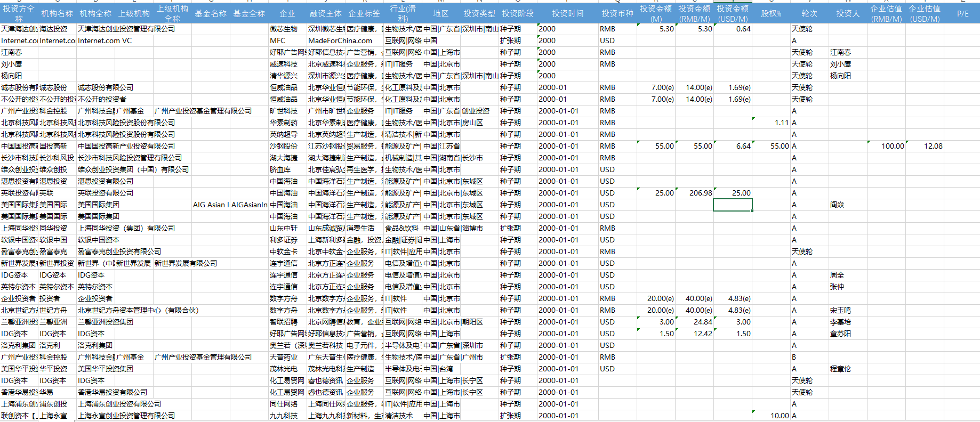The image size is (980, 422).
Task: Click the 沙钢股份 cell
Action: tap(287, 146)
